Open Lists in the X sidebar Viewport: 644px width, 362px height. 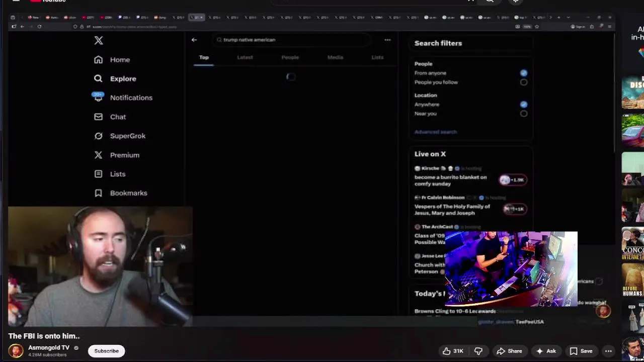(110, 174)
